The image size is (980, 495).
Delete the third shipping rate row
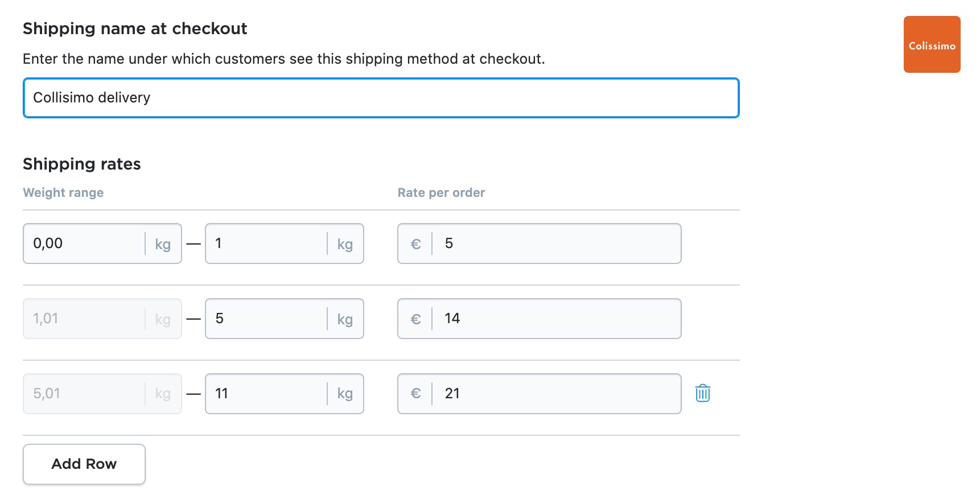[702, 393]
